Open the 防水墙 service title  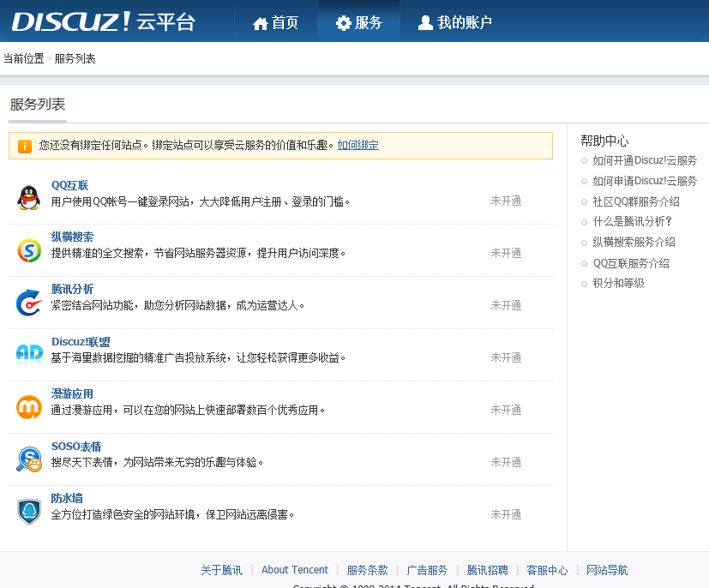tap(67, 498)
